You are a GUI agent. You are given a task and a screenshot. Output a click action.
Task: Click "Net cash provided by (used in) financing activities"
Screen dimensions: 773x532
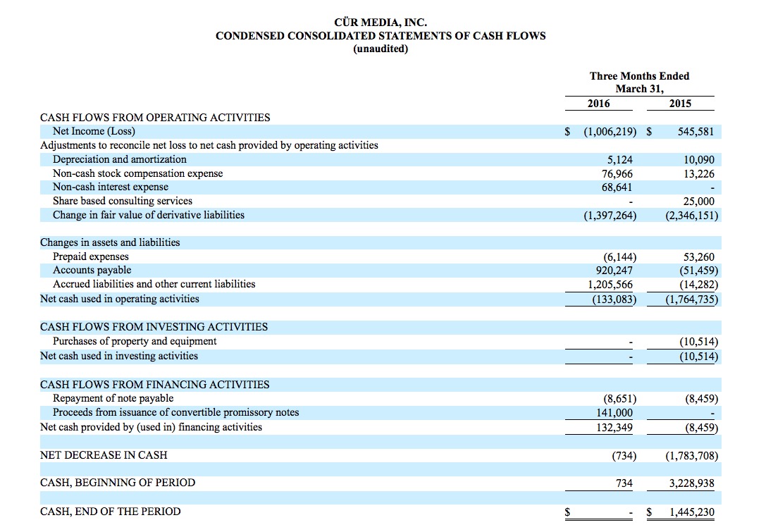151,427
